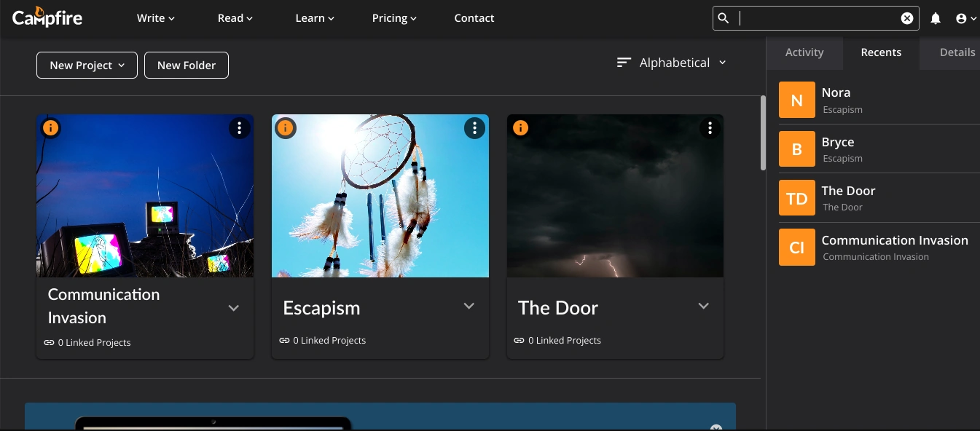Screen dimensions: 980x431
Task: Clear the search field with the X icon
Action: [x=906, y=17]
